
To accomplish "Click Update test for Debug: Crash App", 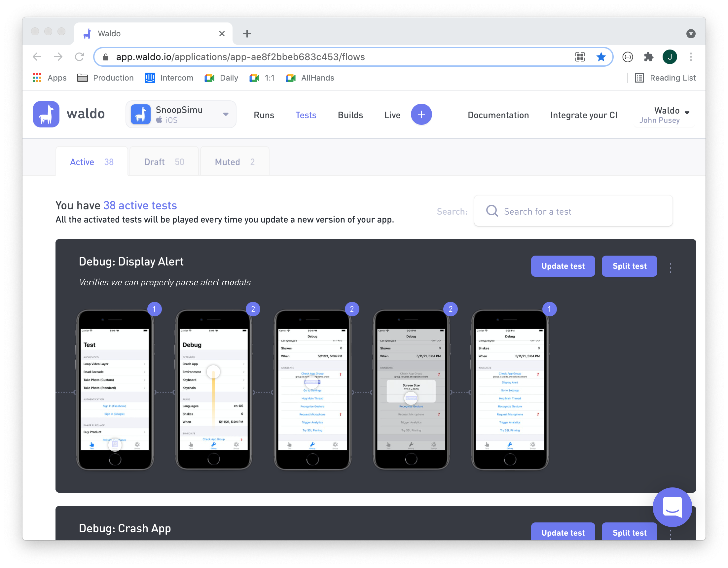I will 563,532.
